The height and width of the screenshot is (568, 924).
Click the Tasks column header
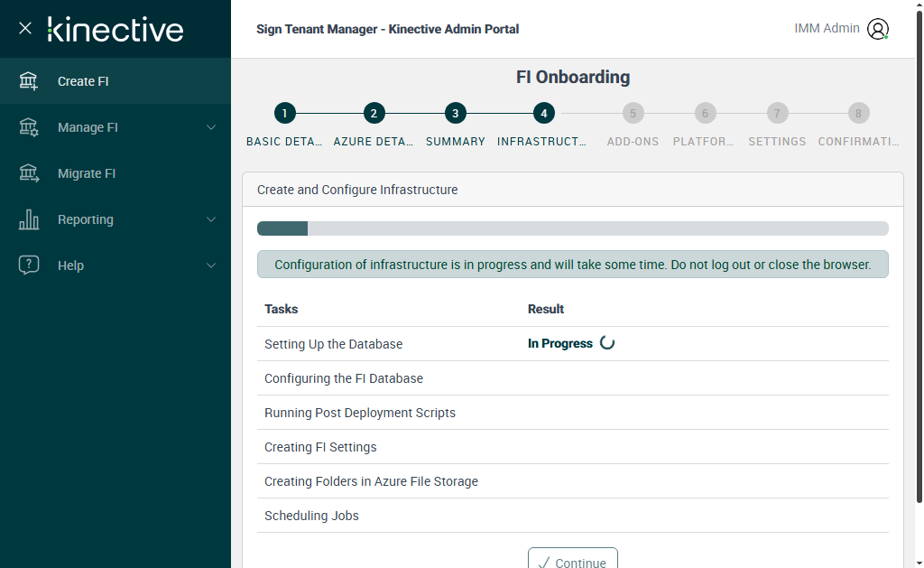pos(282,309)
